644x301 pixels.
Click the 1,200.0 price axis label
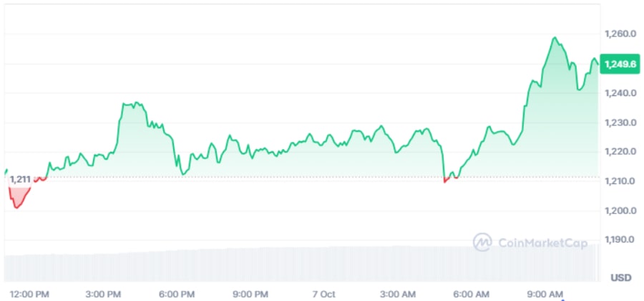pyautogui.click(x=620, y=211)
